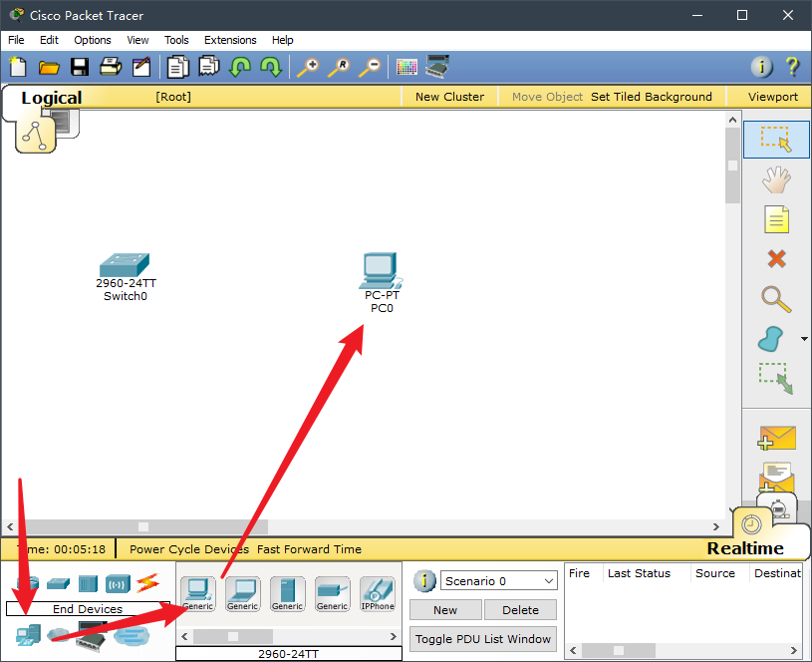Open an existing file via folder icon

49,68
